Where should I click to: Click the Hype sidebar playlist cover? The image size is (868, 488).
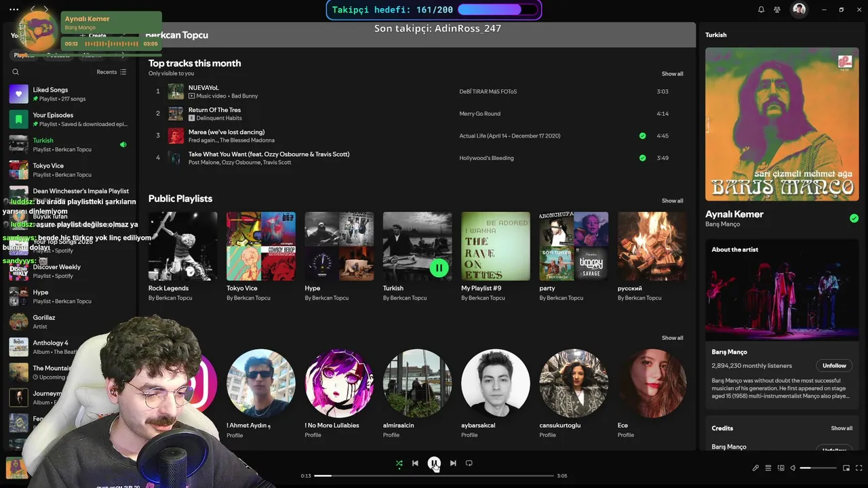(x=18, y=296)
